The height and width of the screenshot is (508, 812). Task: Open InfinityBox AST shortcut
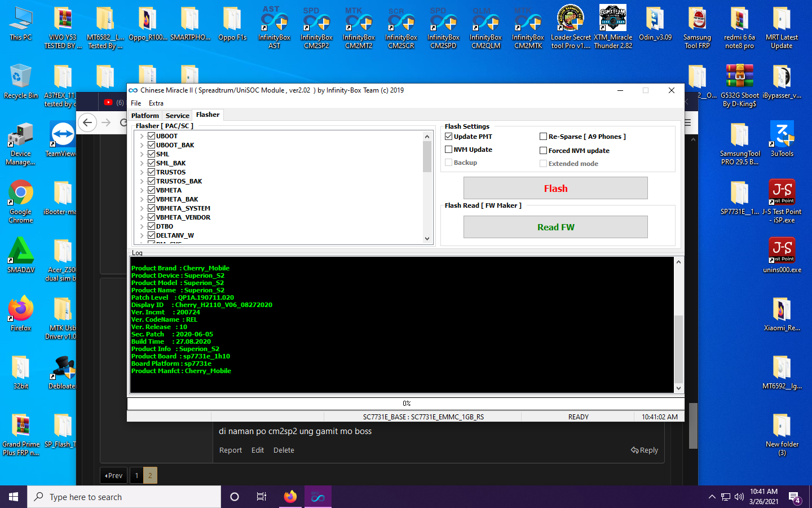pyautogui.click(x=274, y=27)
